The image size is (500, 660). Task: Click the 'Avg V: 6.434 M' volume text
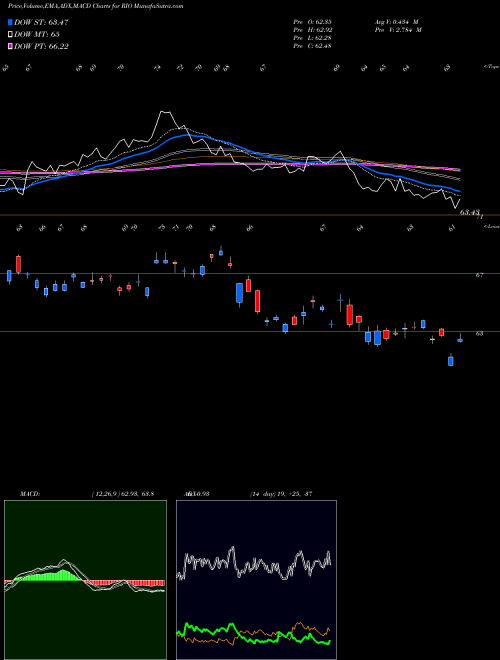(x=396, y=22)
